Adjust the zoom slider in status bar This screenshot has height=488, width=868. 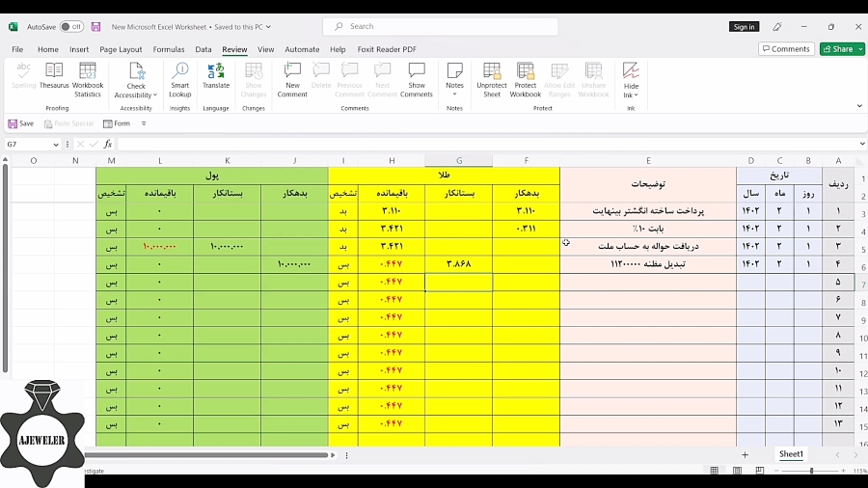[811, 471]
